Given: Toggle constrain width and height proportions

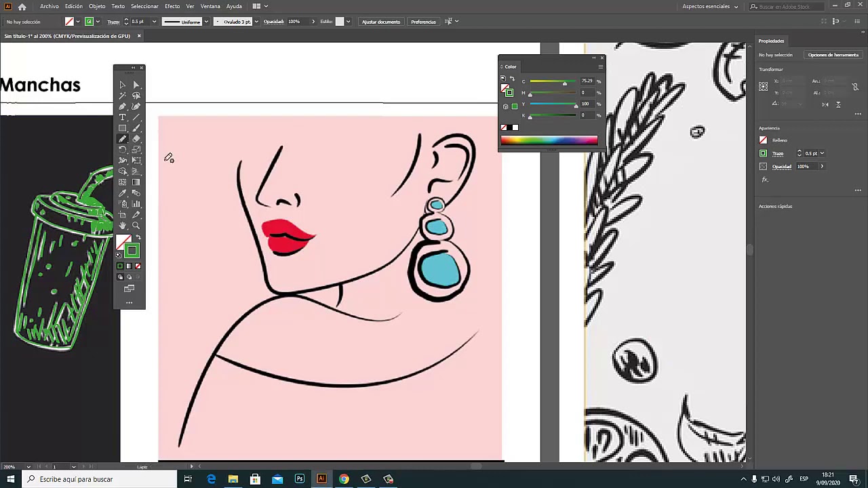Looking at the screenshot, I should [856, 87].
